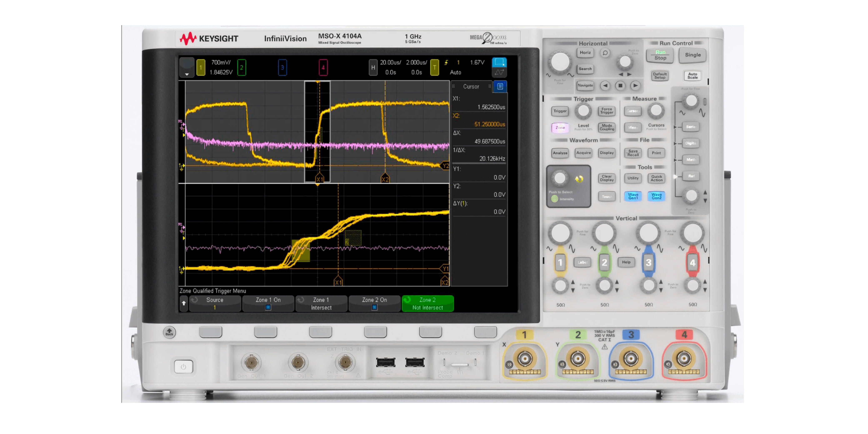
Task: Open the cursor sidebar list icon
Action: coord(500,87)
